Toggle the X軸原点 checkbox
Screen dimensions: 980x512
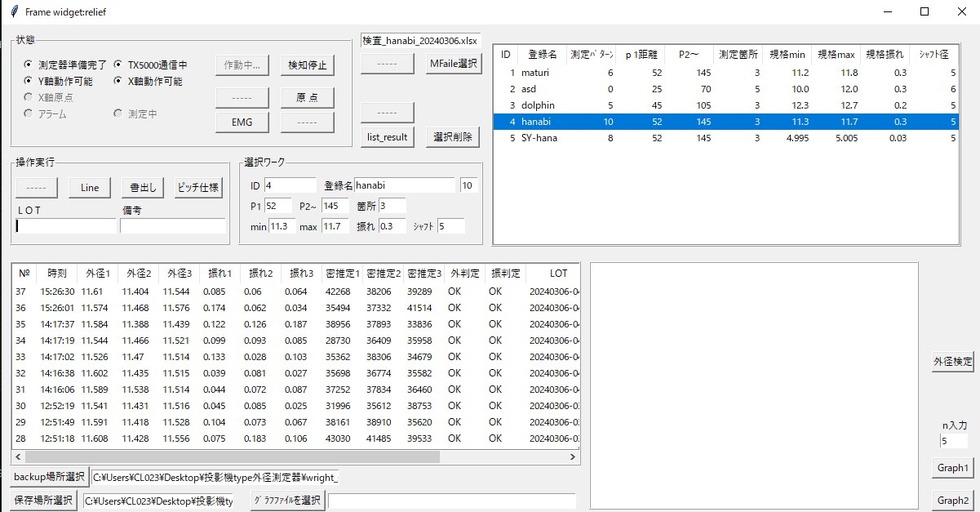[x=49, y=97]
